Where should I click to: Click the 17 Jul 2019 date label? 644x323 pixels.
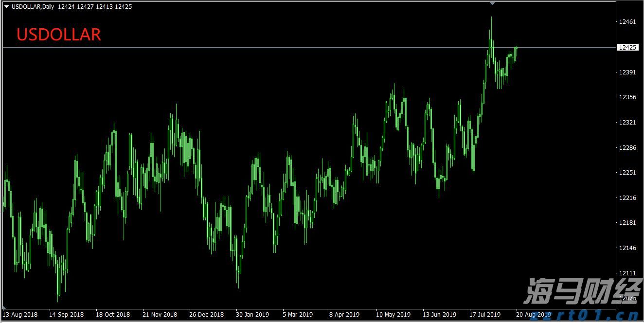pyautogui.click(x=485, y=315)
